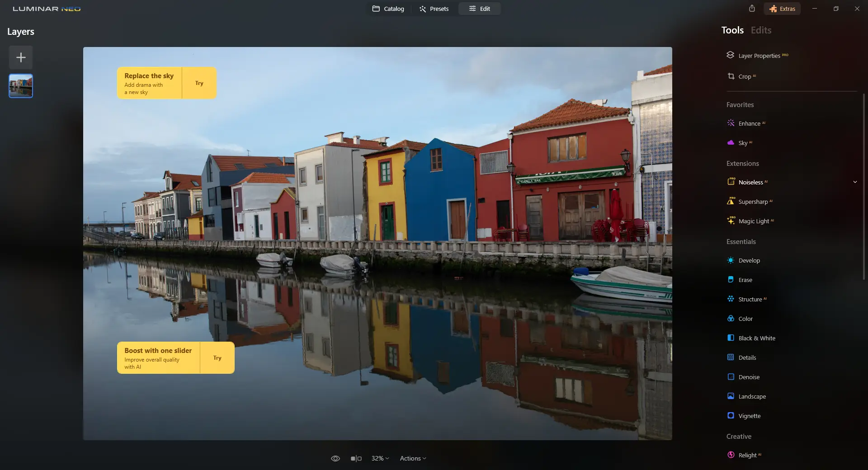
Task: Open the Sky AI tool
Action: tap(743, 142)
